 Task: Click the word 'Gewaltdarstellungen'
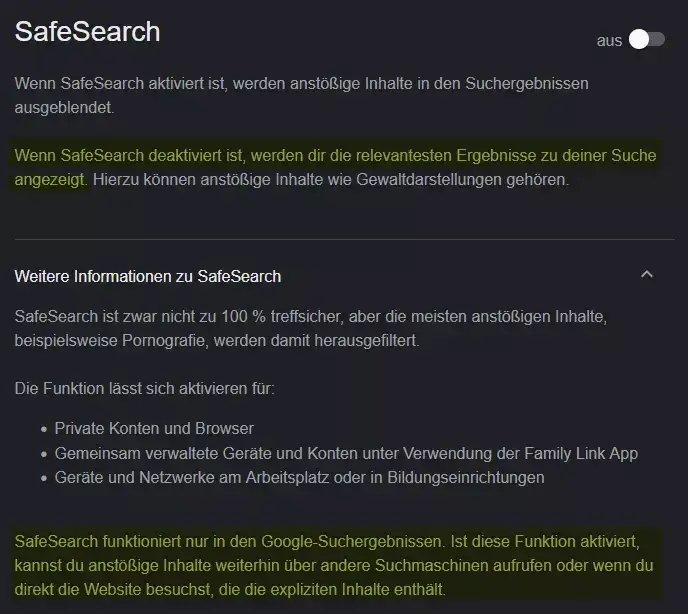(x=429, y=180)
